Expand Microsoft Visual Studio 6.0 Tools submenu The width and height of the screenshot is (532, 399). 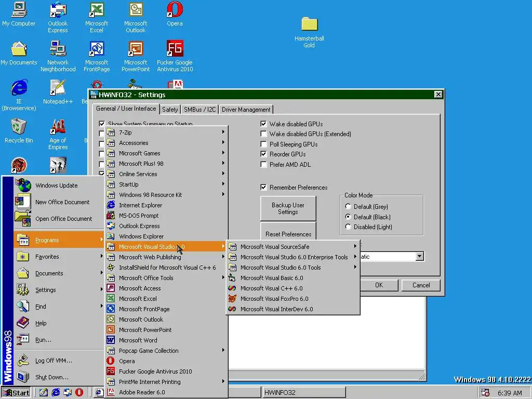click(294, 268)
